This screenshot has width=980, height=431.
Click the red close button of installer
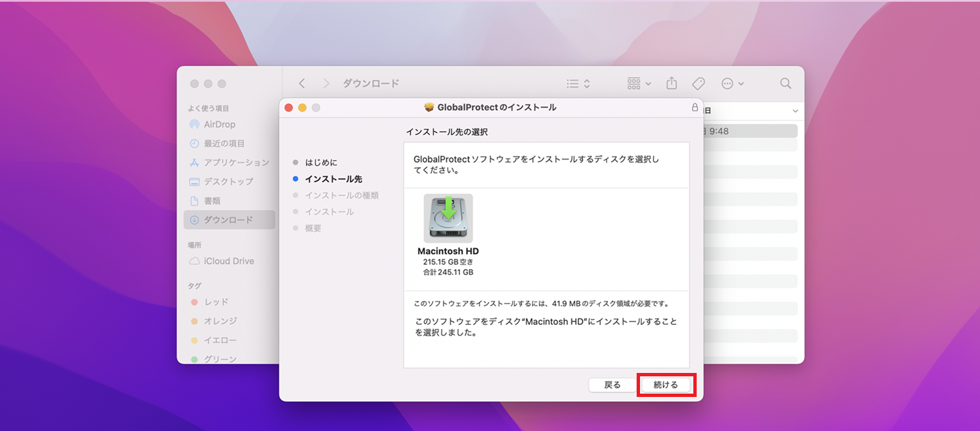pyautogui.click(x=289, y=107)
